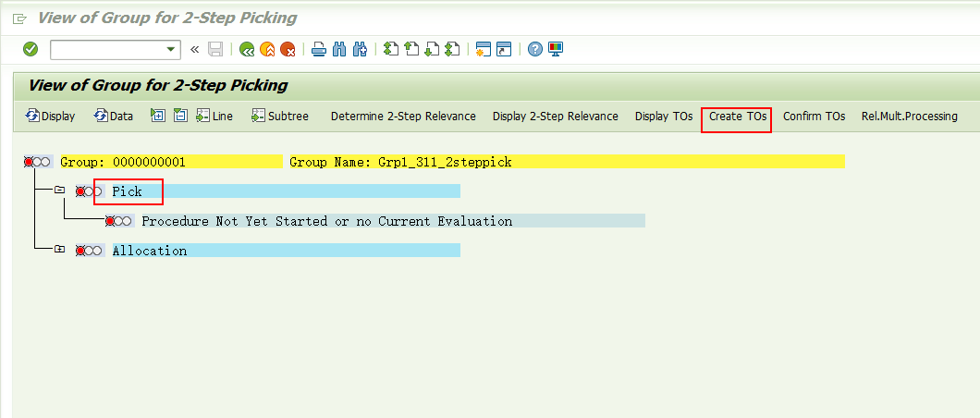Open Help with question mark icon
980x418 pixels.
535,49
